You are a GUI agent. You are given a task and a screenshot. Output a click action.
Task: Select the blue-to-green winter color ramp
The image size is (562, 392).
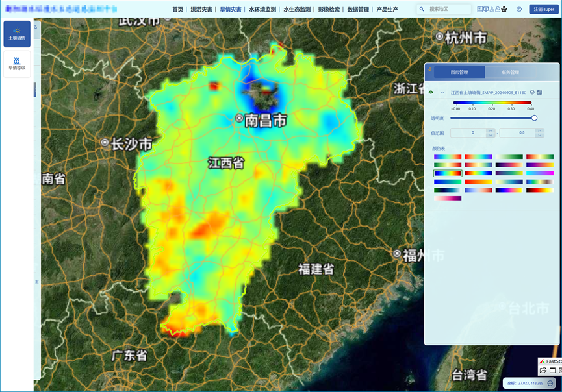[x=448, y=182]
